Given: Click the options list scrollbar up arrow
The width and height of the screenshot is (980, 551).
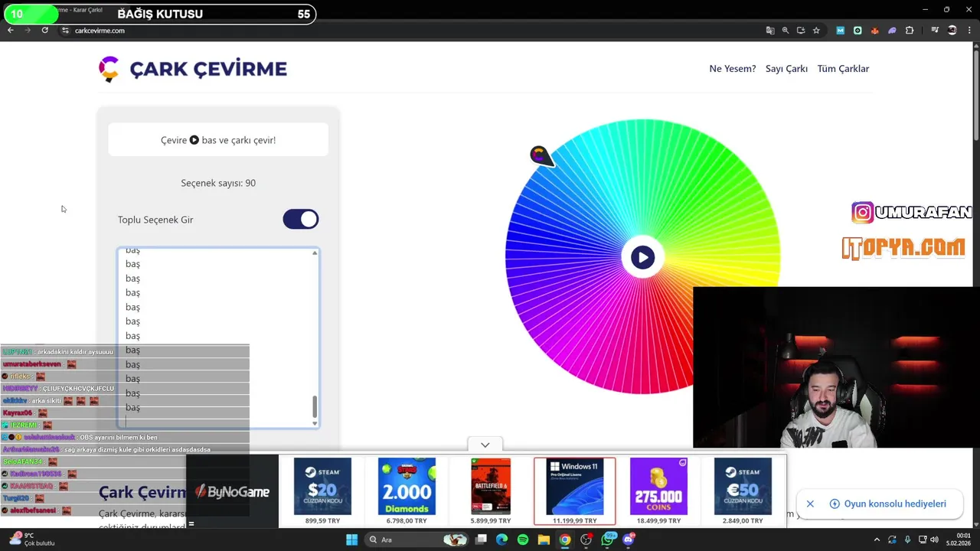Looking at the screenshot, I should pyautogui.click(x=315, y=253).
